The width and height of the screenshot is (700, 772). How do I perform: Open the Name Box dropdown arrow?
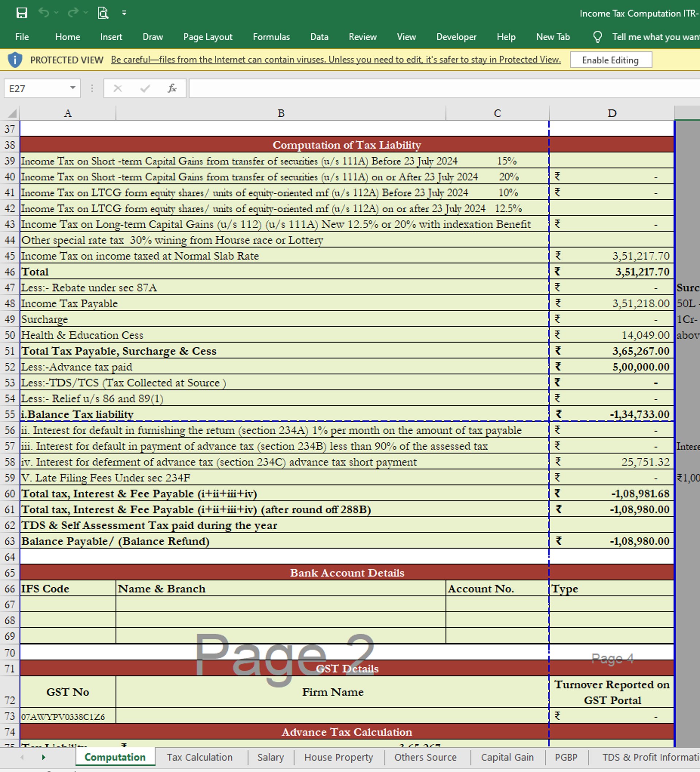[x=73, y=88]
